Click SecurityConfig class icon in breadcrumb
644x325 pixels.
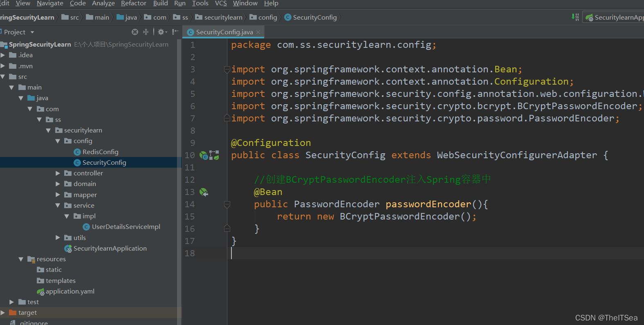288,17
